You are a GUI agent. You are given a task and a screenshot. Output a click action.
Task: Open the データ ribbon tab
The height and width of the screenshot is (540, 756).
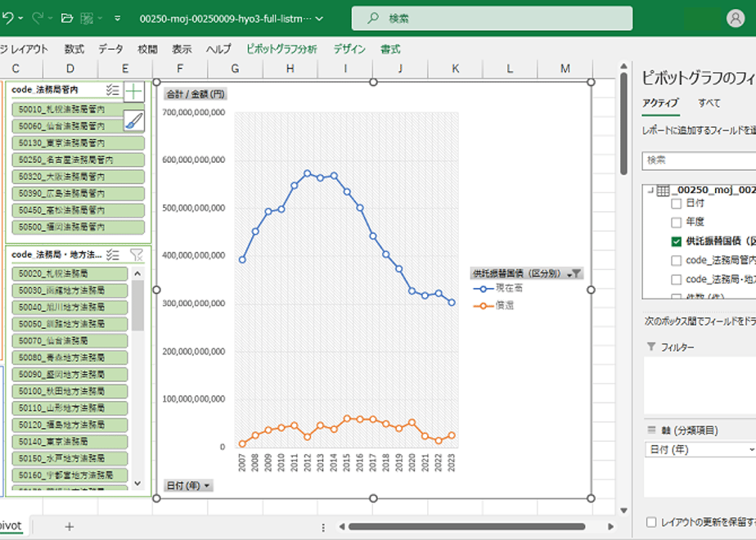pyautogui.click(x=111, y=49)
